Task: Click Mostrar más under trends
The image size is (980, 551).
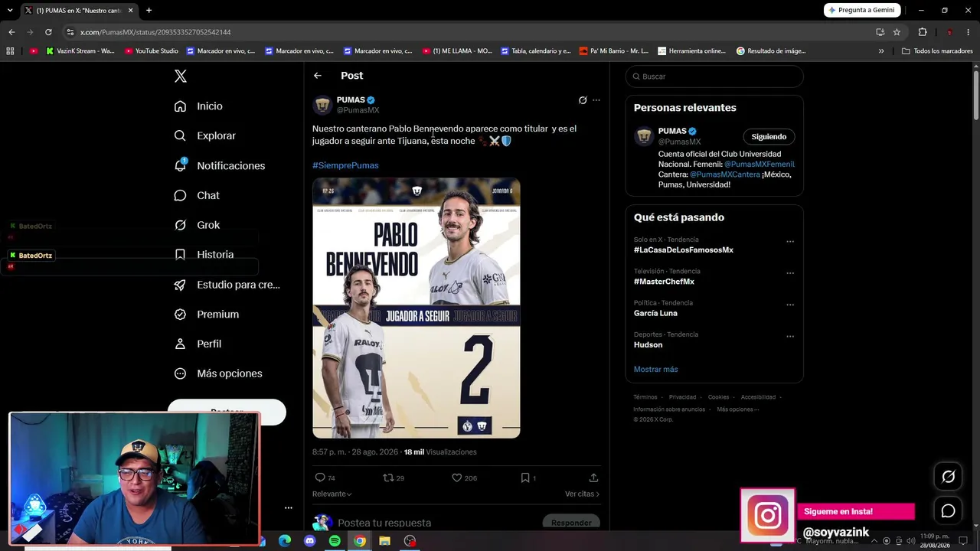Action: (655, 370)
